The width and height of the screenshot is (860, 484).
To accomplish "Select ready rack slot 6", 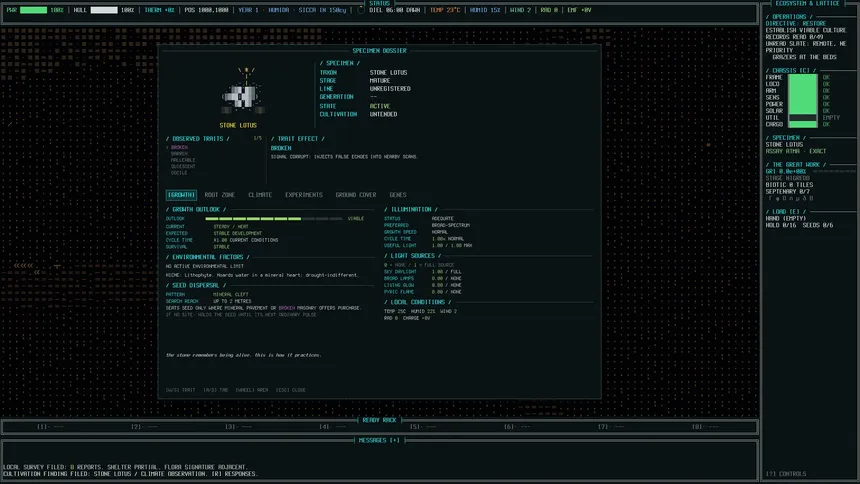I will 517,426.
